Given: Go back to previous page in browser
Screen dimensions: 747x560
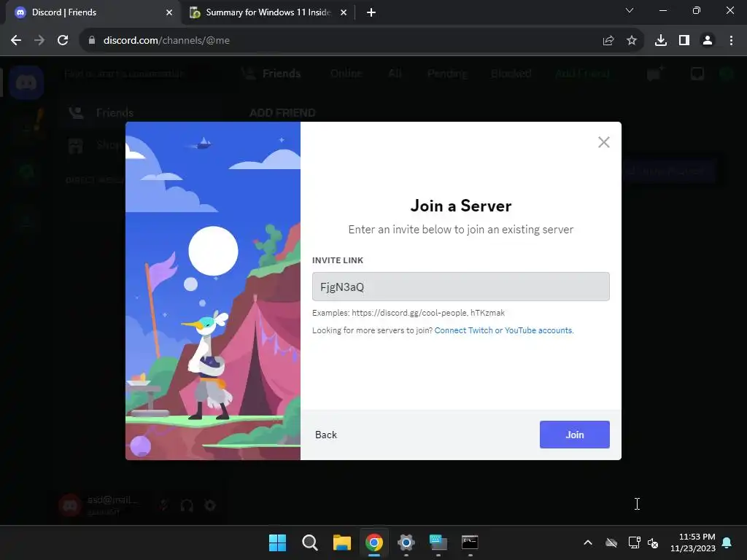Looking at the screenshot, I should tap(16, 41).
